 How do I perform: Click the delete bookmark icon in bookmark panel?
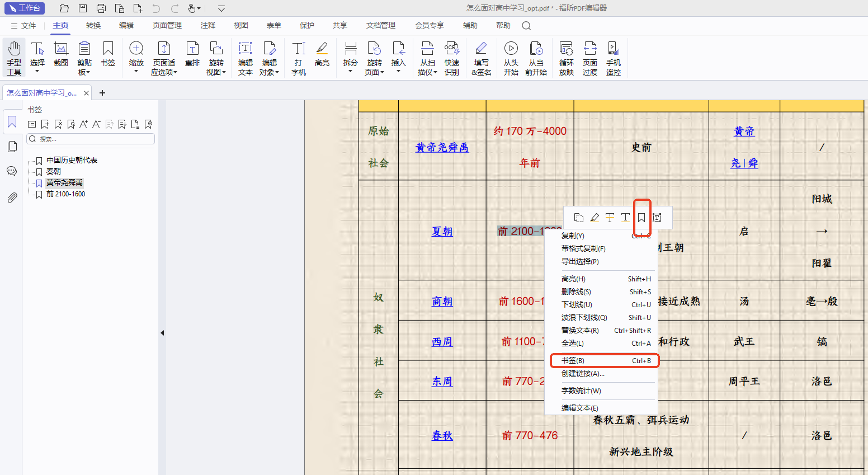coord(58,124)
